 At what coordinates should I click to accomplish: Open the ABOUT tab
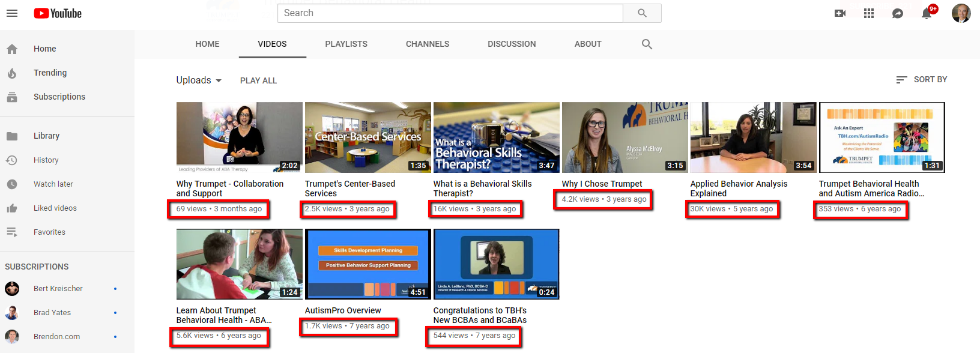(x=588, y=44)
